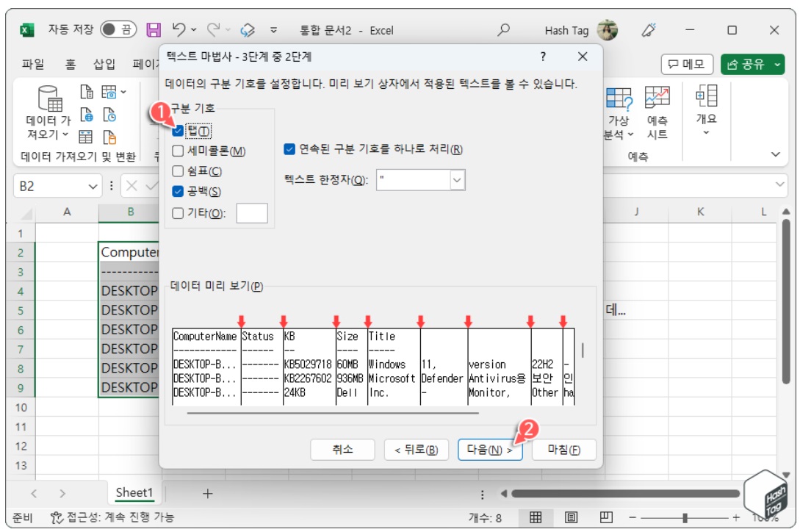800x532 pixels.
Task: Open the 개요 outline icon
Action: 706,96
